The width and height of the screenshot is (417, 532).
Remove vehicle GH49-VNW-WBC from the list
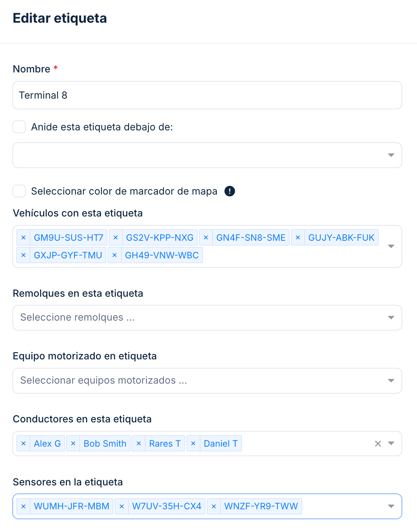[x=114, y=255]
